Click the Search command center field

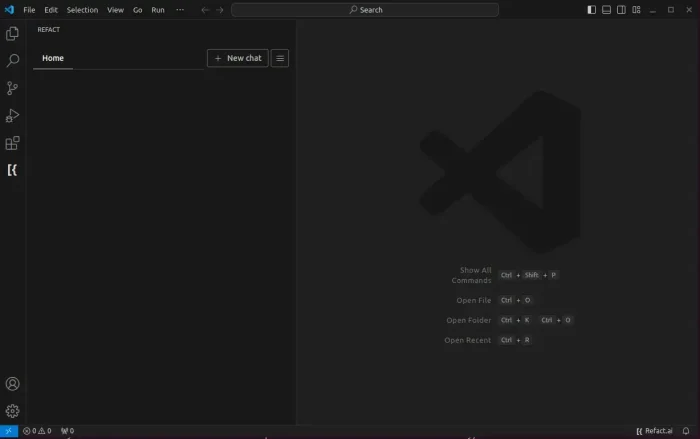(x=365, y=10)
